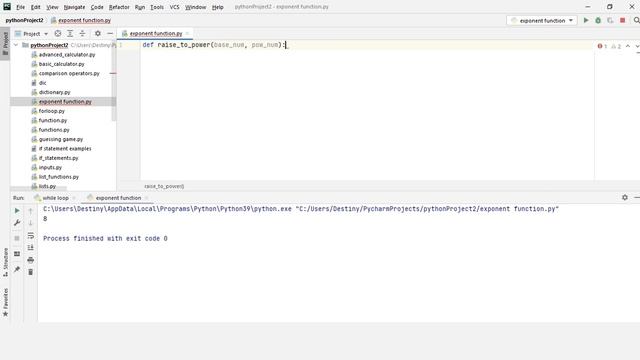Open advanced_calculator.py in project tree
The width and height of the screenshot is (640, 360).
click(67, 54)
